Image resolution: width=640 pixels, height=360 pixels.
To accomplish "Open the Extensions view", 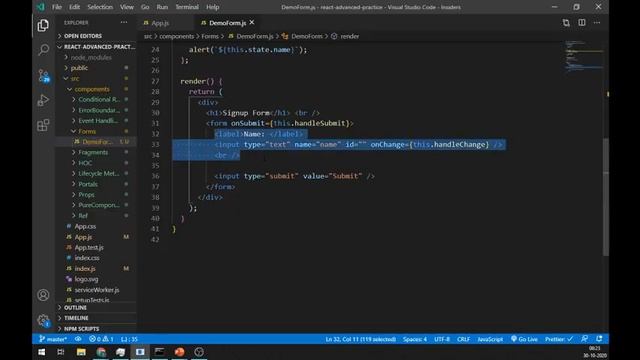I will [x=43, y=125].
